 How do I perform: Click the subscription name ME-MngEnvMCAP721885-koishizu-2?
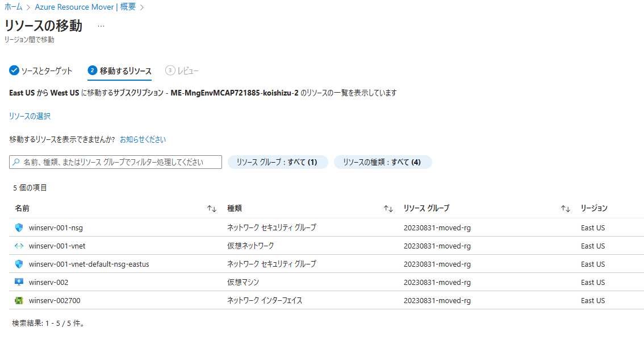[x=235, y=93]
